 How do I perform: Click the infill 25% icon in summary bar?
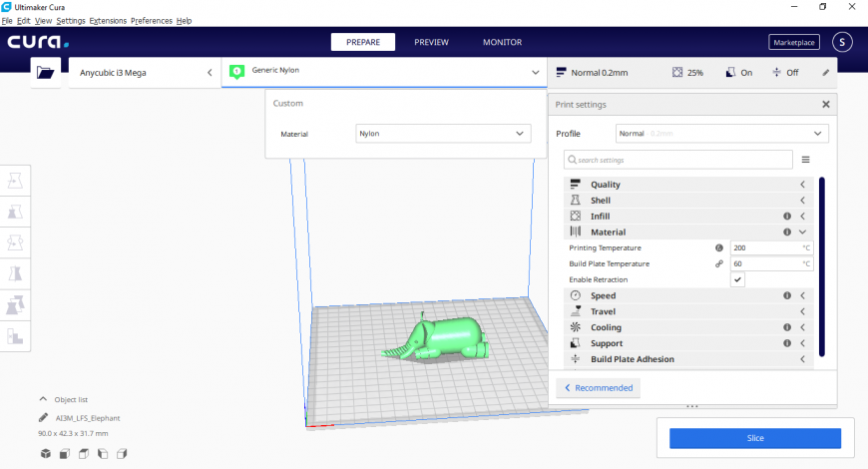click(x=677, y=73)
